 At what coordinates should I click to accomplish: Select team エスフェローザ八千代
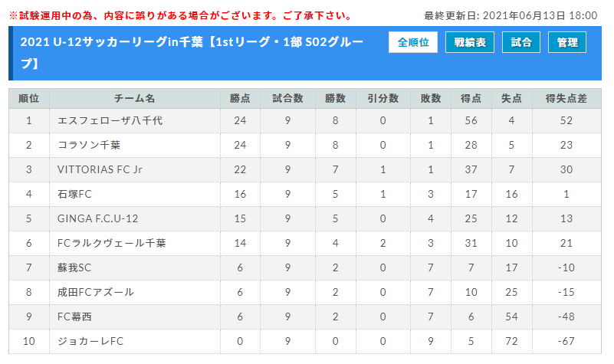pos(110,120)
